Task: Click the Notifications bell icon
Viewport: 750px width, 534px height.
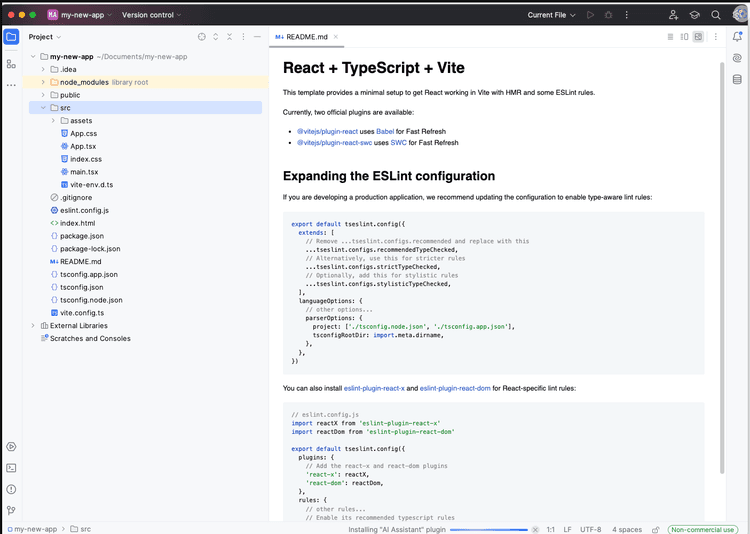Action: coord(737,37)
